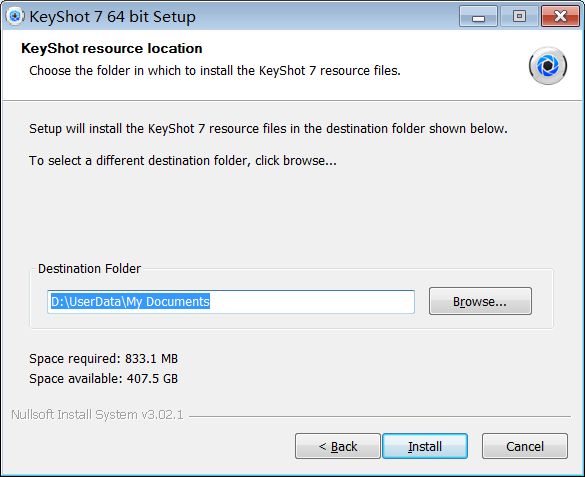
Task: Click blank area inside the destination folder field
Action: click(x=312, y=302)
